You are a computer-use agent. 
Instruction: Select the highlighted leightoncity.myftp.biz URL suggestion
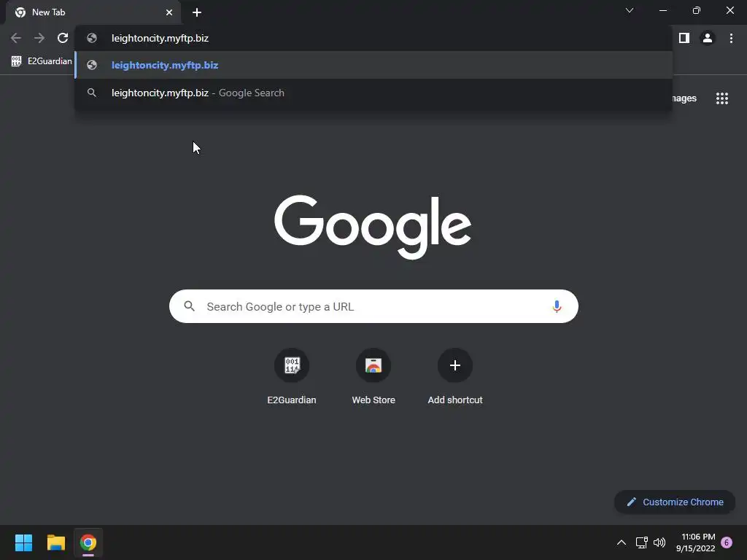coord(373,65)
